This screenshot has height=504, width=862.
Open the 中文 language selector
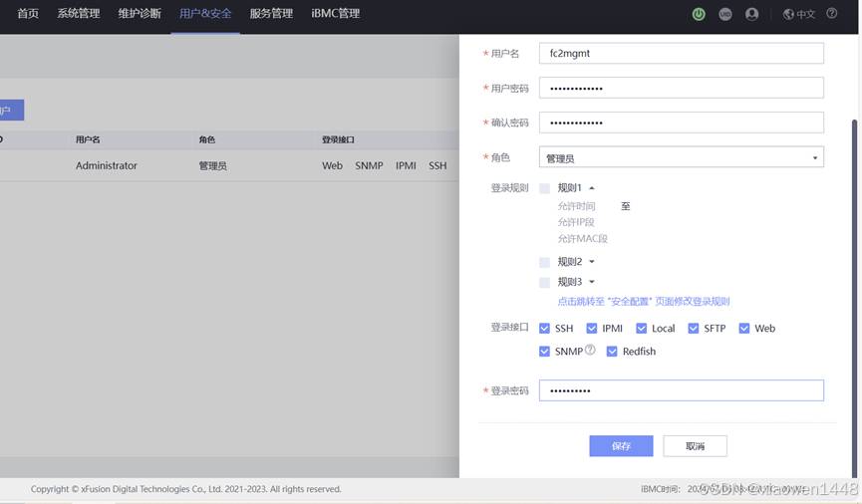[799, 14]
